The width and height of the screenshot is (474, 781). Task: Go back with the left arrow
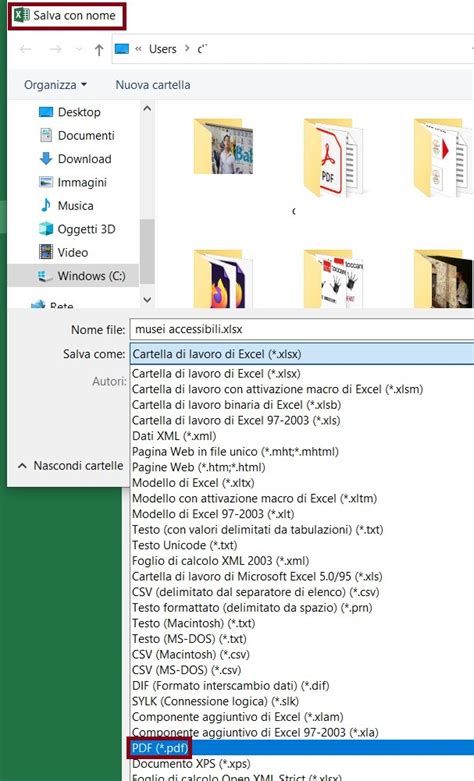click(x=25, y=49)
